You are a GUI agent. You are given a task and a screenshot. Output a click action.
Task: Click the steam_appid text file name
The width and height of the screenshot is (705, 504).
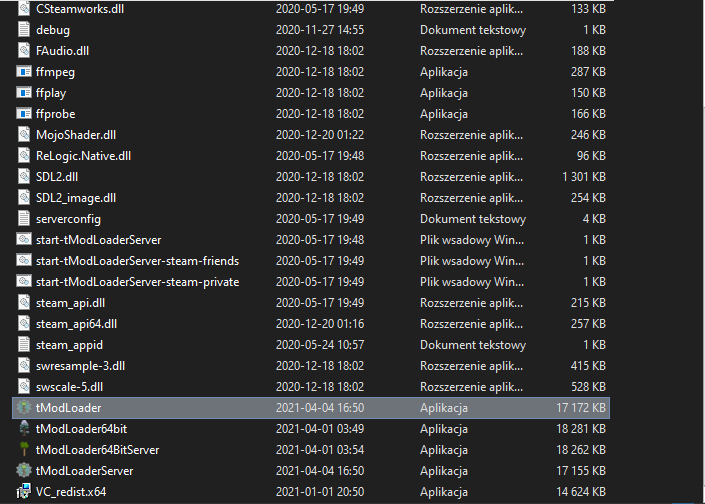(x=69, y=345)
